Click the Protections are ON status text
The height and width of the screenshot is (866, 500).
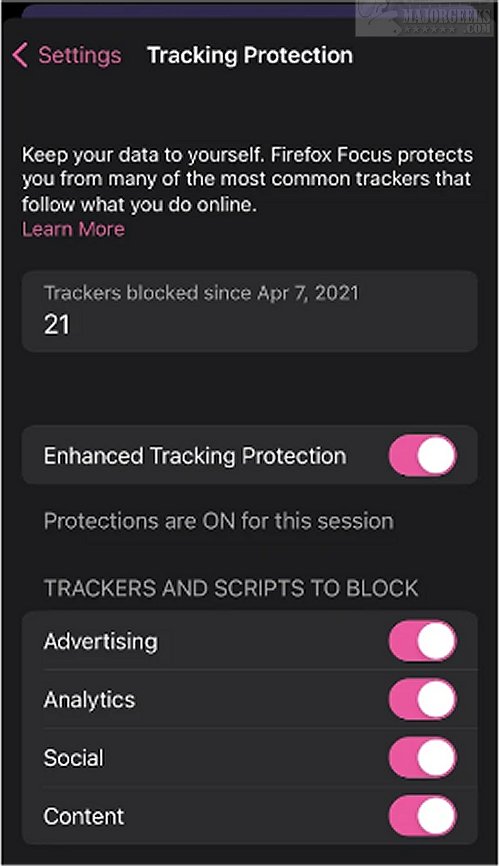(219, 521)
